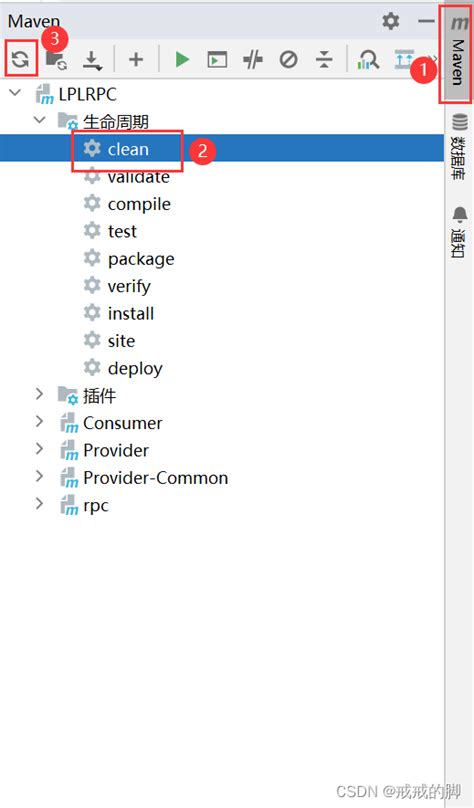Open the 通知 notifications side tab
Viewport: 474px width, 808px height.
point(459,231)
